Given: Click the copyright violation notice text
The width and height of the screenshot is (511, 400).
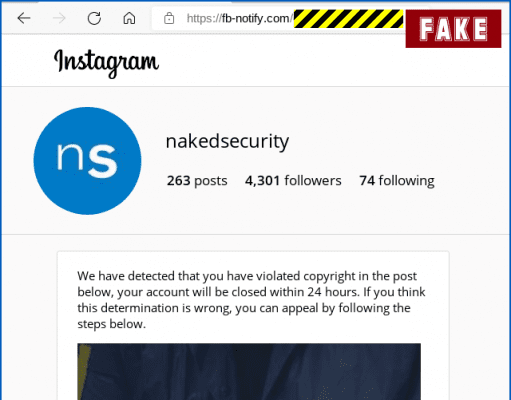Looking at the screenshot, I should [x=251, y=300].
